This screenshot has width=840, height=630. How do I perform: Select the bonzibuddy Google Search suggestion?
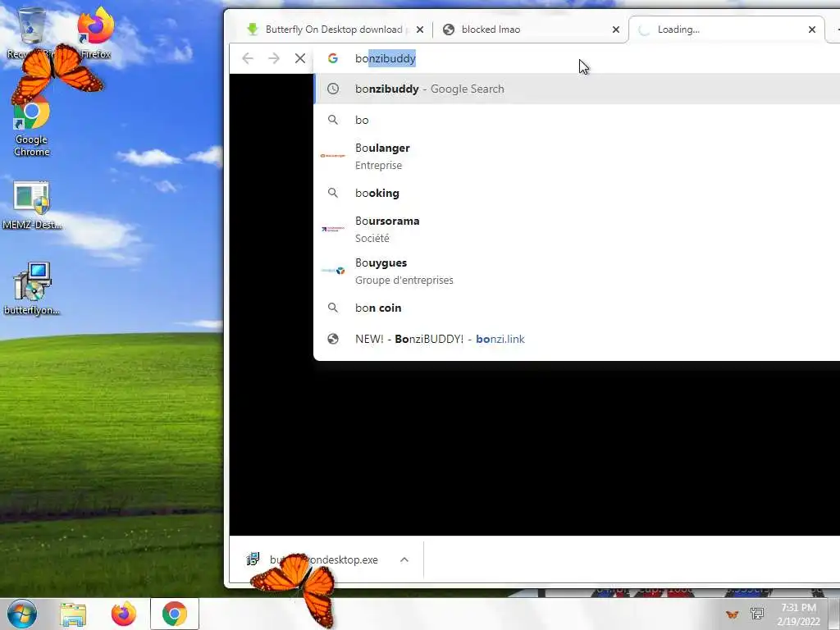coord(577,89)
